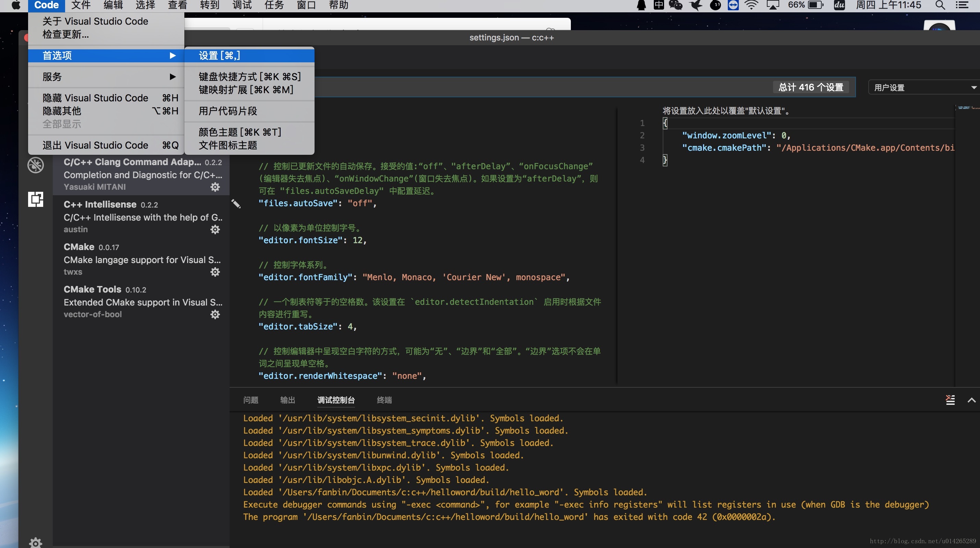Viewport: 980px width, 548px height.
Task: Click the "window.zoomLevel" line in user settings
Action: 736,135
